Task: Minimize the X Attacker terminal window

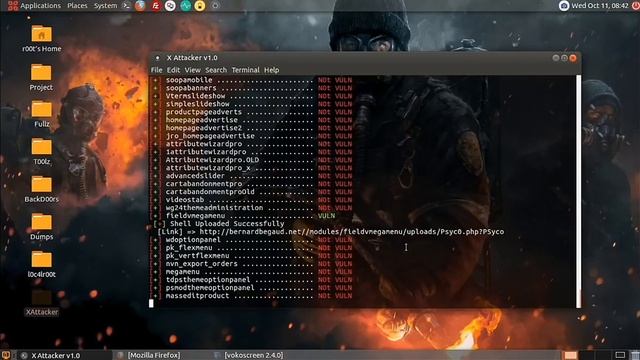Action: click(x=556, y=58)
